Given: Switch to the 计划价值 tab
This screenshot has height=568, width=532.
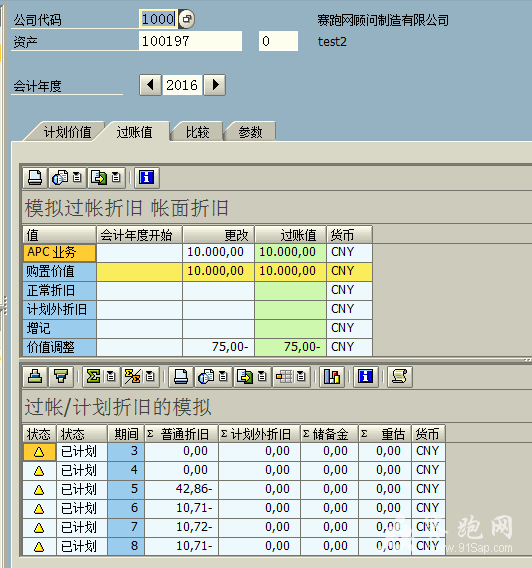Looking at the screenshot, I should (x=67, y=132).
